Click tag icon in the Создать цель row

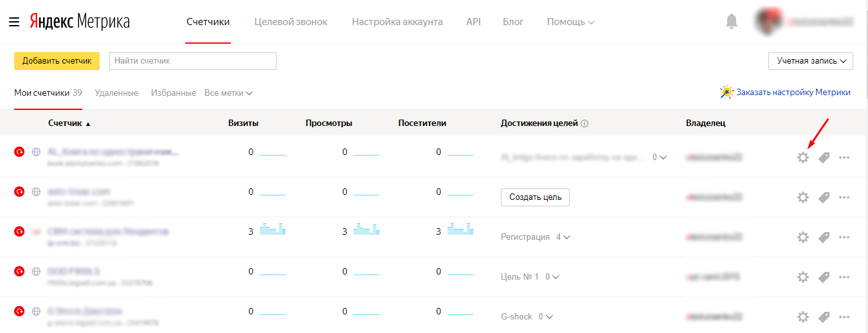[824, 197]
